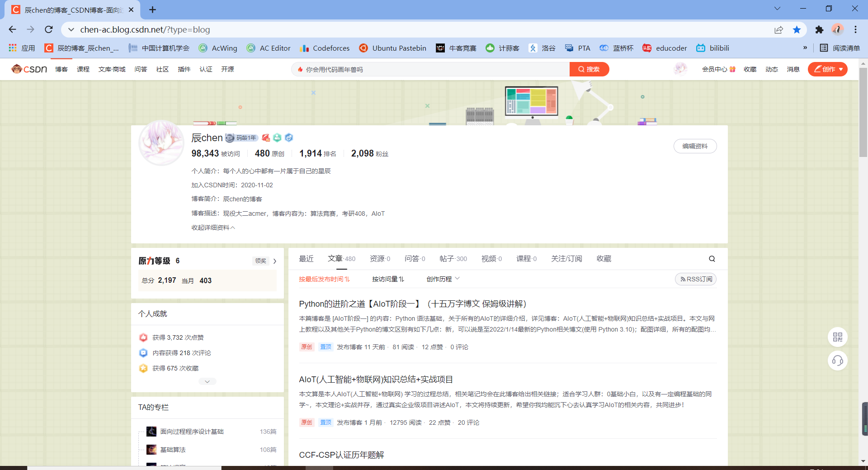Open column 基础算法
Viewport: 868px width, 470px height.
coord(173,450)
